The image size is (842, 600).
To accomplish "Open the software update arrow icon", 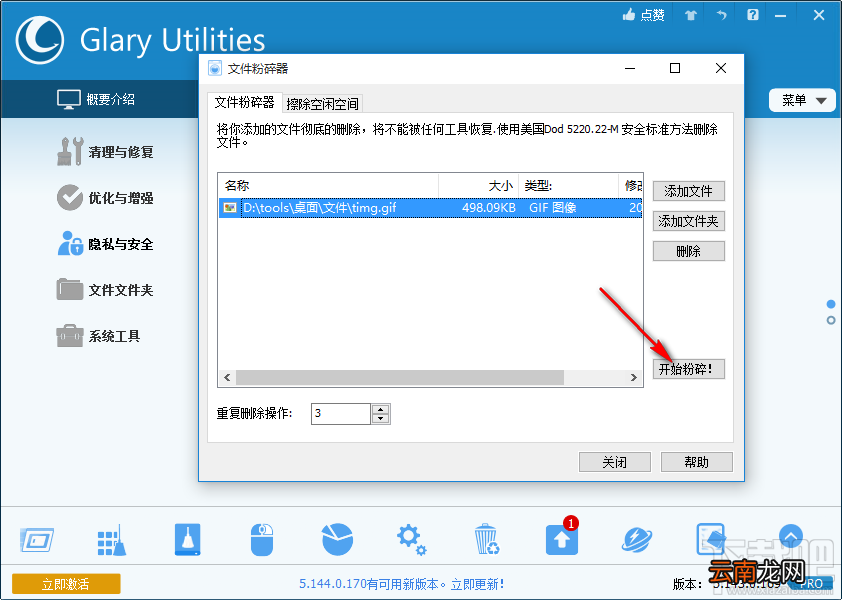I will coord(562,540).
